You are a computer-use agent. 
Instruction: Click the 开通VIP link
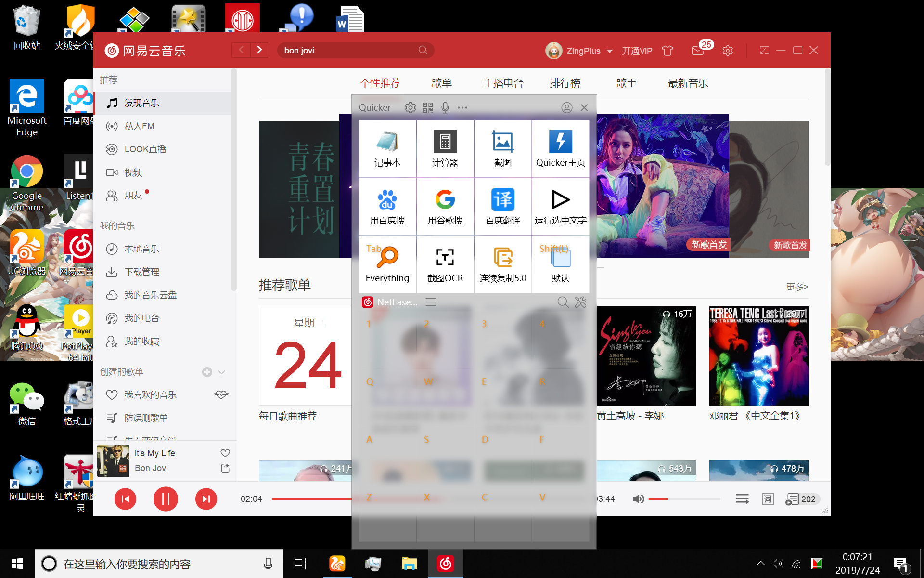coord(637,51)
